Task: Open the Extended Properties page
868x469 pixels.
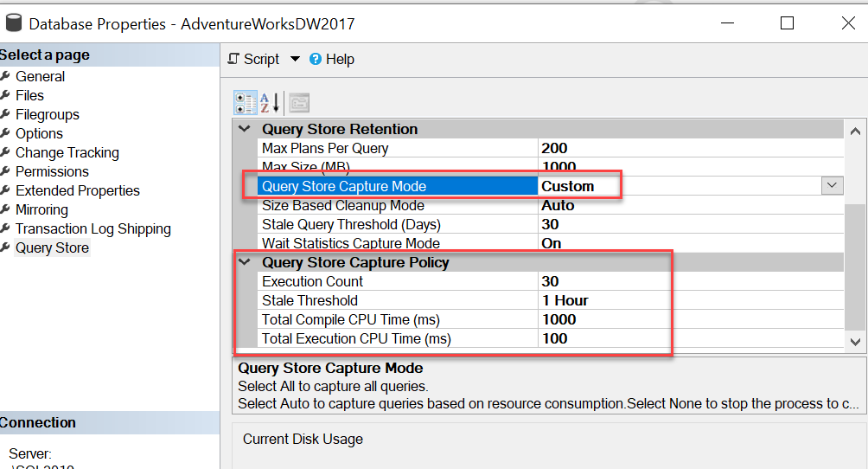Action: (x=78, y=190)
